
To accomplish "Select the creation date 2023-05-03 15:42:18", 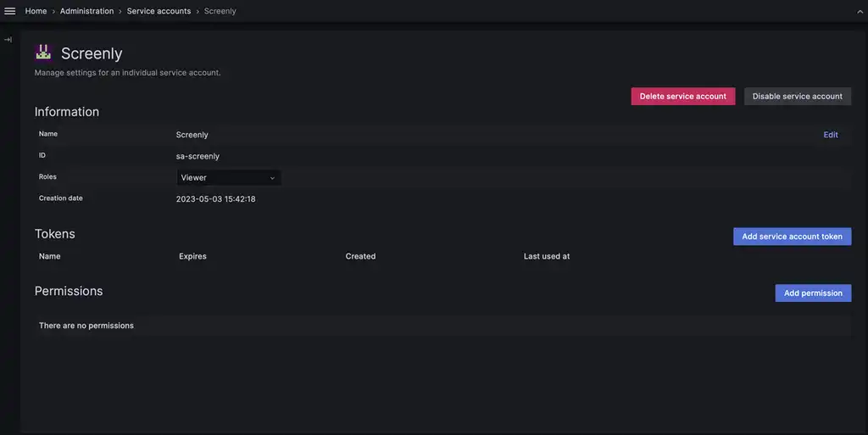I will 216,199.
